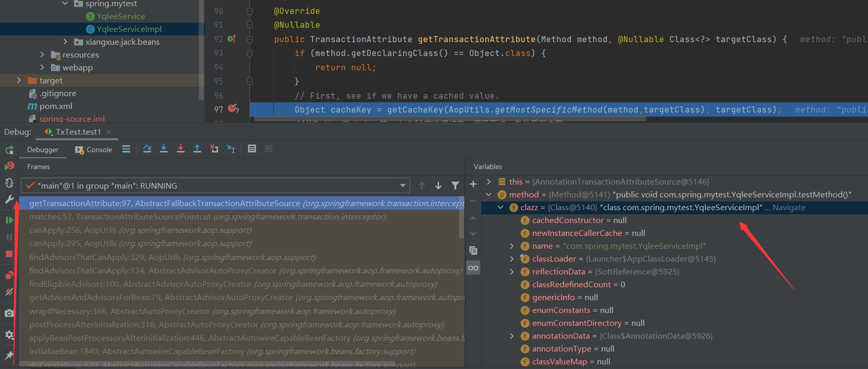
Task: Close the TxTest.test1 debug tab
Action: click(109, 132)
